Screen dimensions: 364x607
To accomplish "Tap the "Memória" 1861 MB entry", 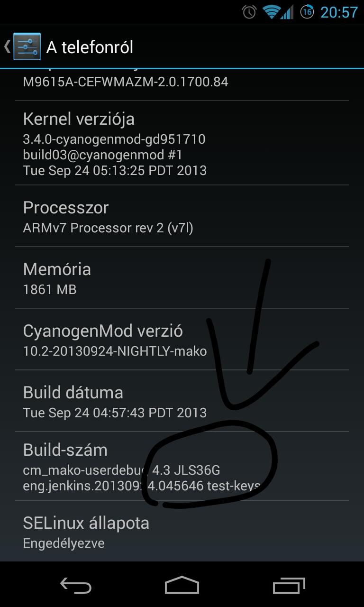I will [x=182, y=278].
